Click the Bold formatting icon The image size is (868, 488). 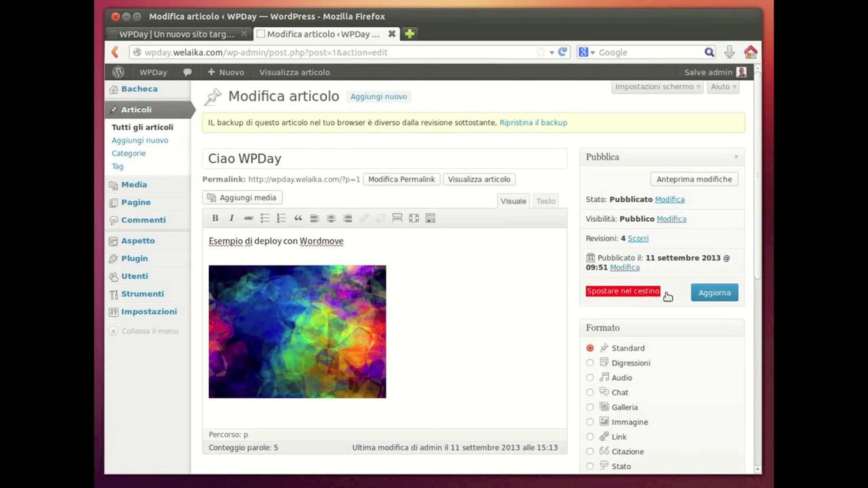coord(215,218)
